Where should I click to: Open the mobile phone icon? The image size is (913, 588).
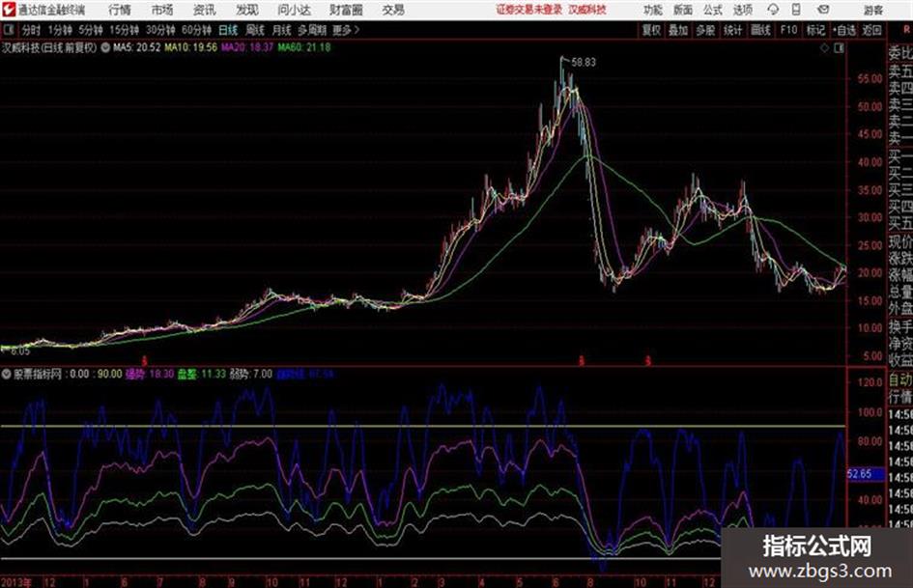[796, 10]
